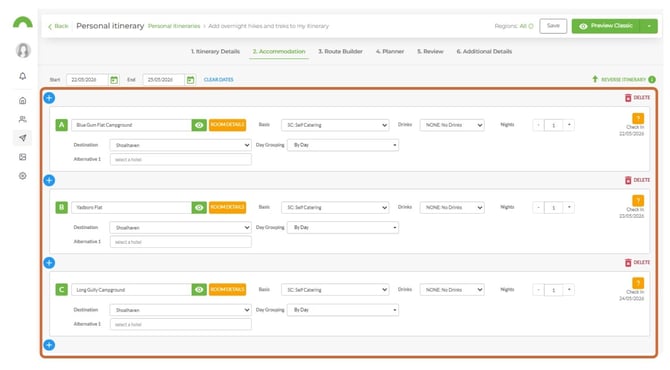Increase nights for Blue Gum Flat Campground
Screen dimensions: 670x370
(x=569, y=125)
